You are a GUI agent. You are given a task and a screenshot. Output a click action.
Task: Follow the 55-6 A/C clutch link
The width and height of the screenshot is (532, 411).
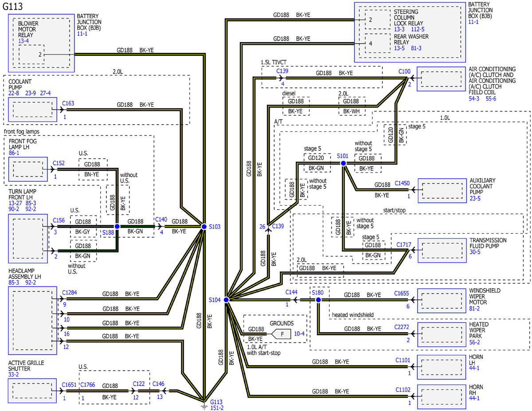[491, 98]
